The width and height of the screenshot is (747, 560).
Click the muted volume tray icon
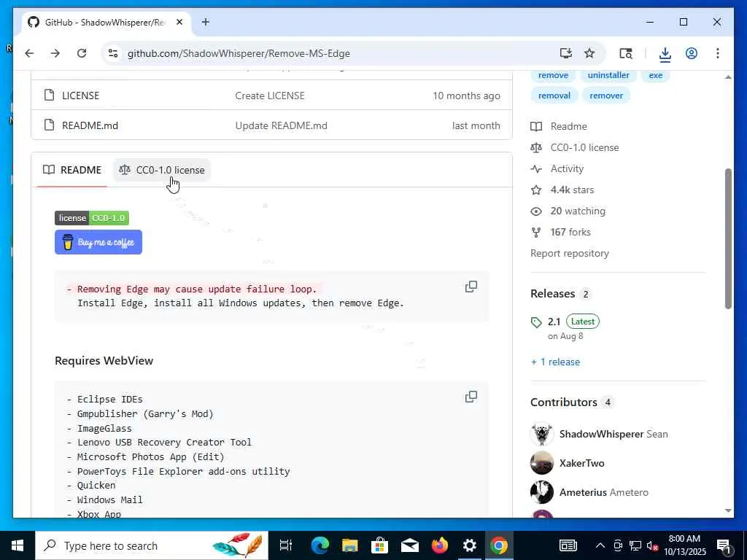652,545
